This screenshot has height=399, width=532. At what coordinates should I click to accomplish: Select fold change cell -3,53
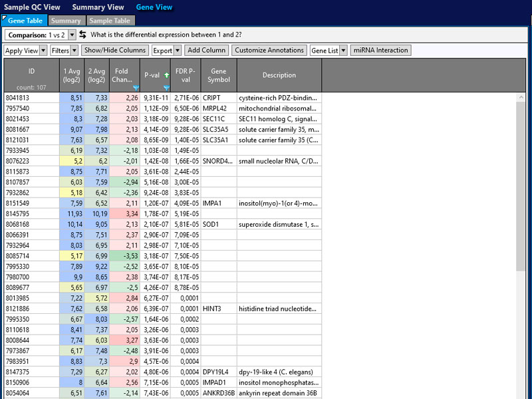click(125, 256)
